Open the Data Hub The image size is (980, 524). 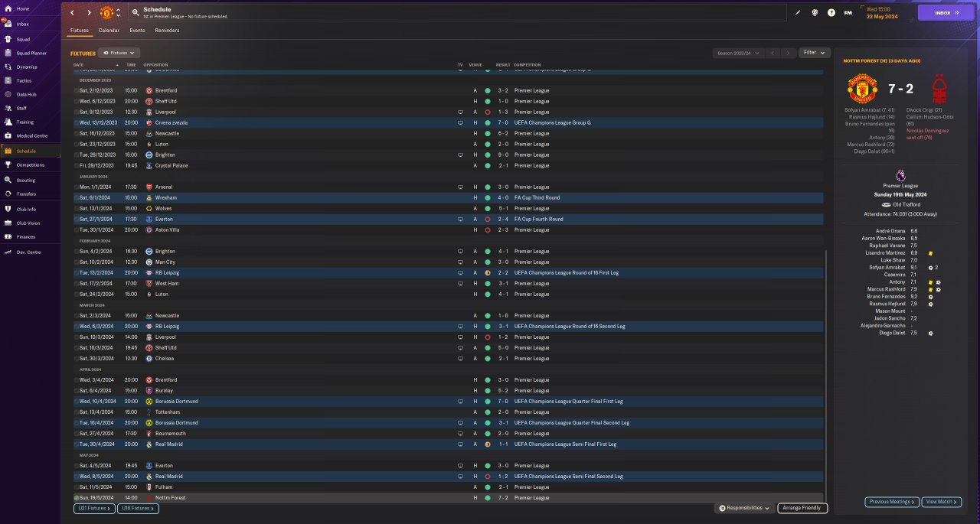pyautogui.click(x=26, y=94)
